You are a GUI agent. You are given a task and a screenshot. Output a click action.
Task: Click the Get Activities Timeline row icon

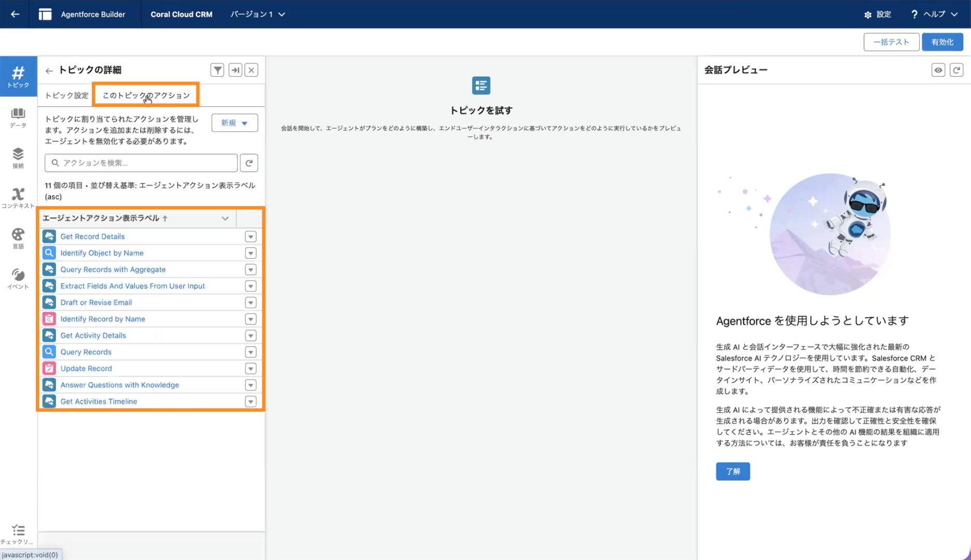tap(49, 401)
